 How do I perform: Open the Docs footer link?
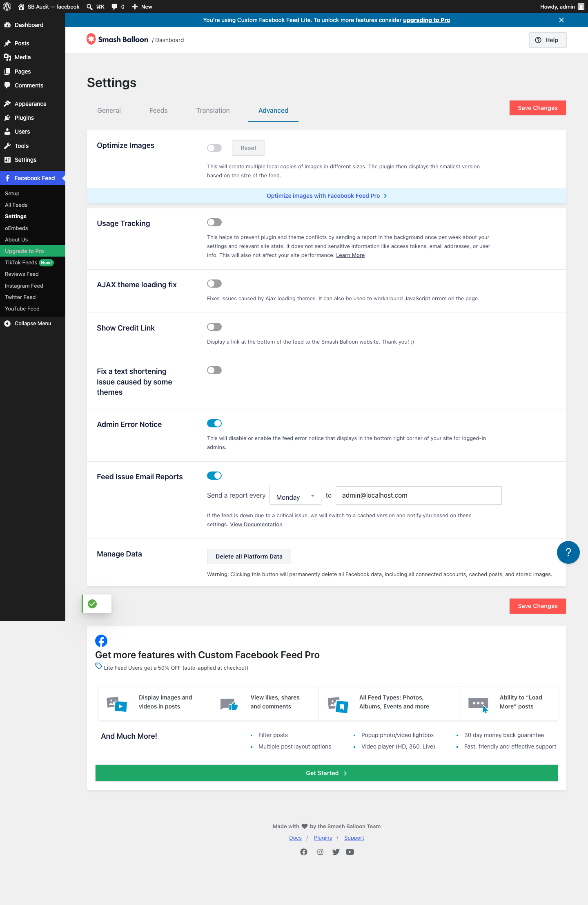click(295, 838)
